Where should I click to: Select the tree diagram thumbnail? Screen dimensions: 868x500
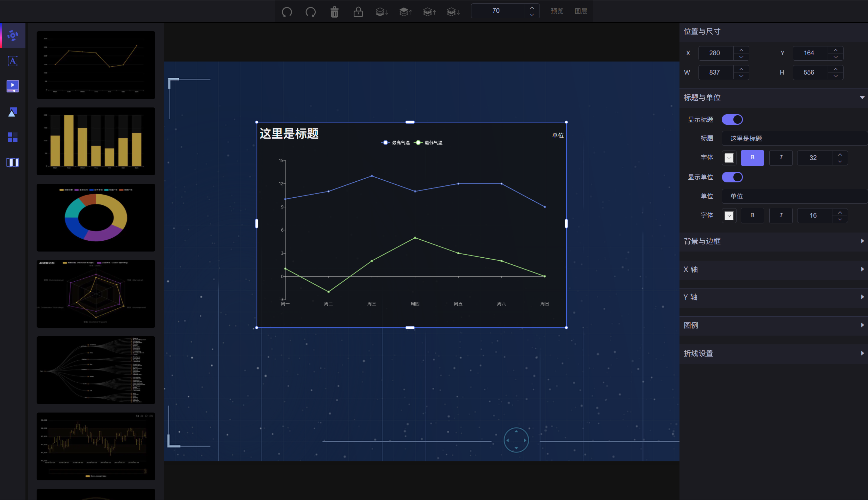[x=96, y=370]
